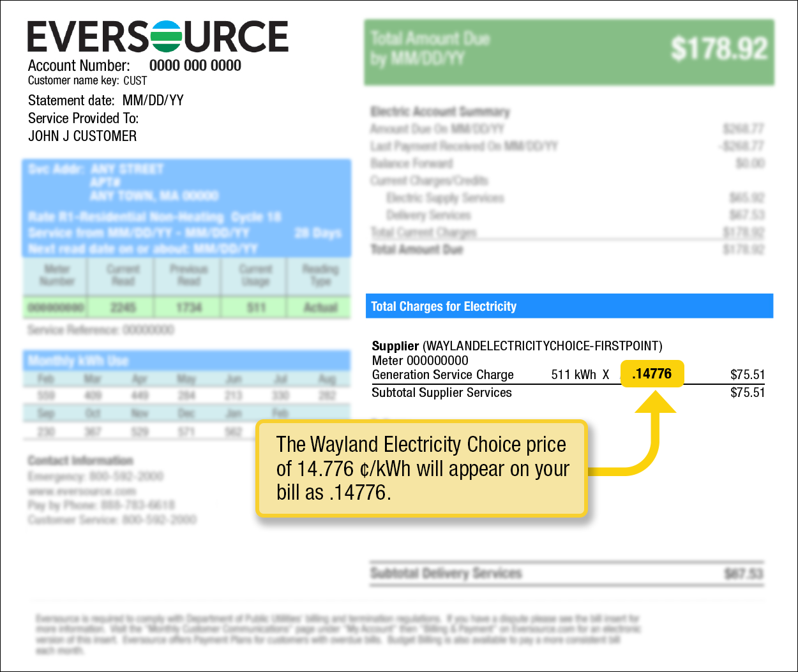Click the Subtotal Supplier Services label
This screenshot has width=798, height=672.
442,392
